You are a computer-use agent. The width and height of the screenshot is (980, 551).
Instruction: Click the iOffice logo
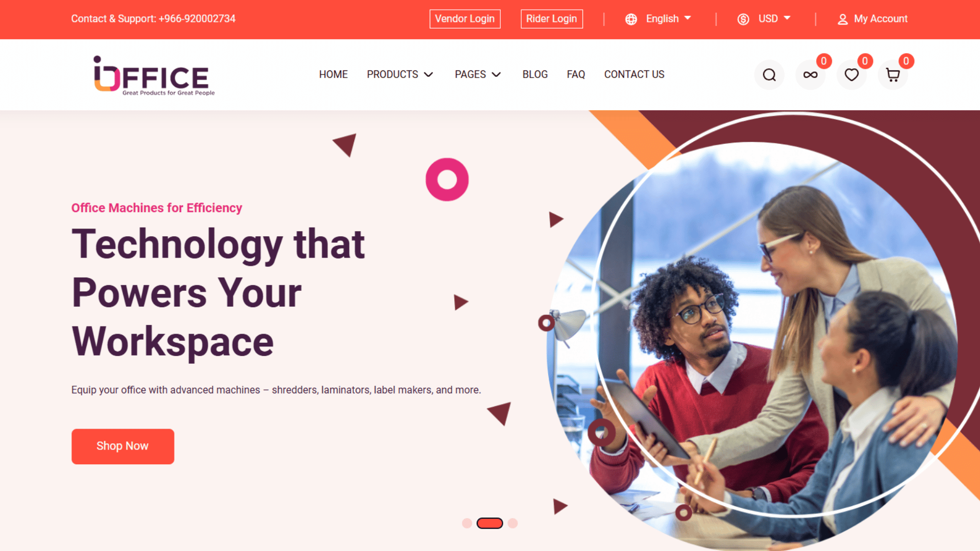click(x=154, y=76)
